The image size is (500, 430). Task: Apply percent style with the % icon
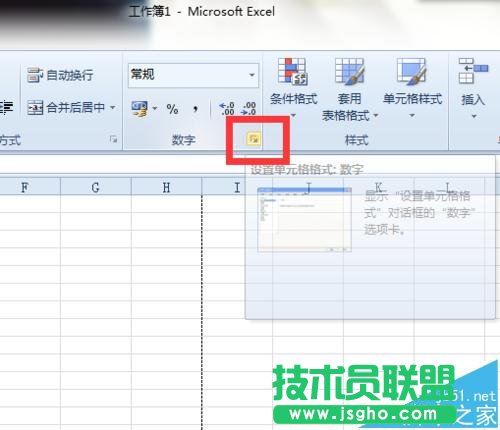click(x=172, y=109)
